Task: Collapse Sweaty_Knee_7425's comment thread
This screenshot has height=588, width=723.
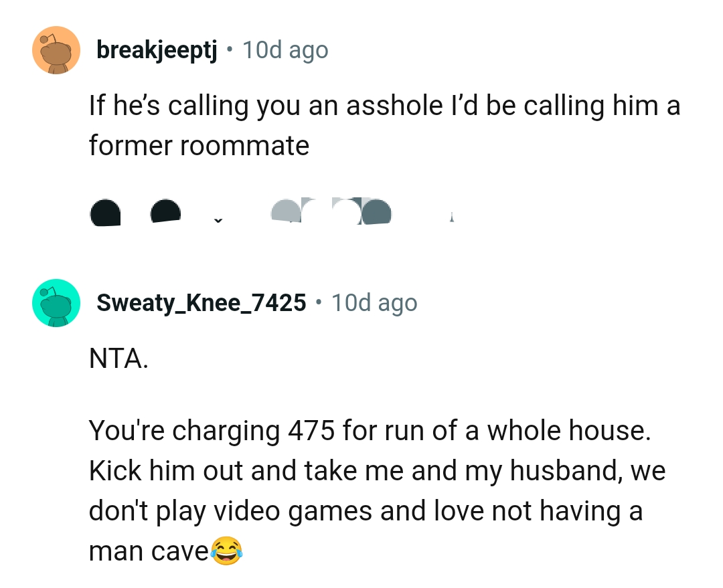Action: [x=56, y=302]
